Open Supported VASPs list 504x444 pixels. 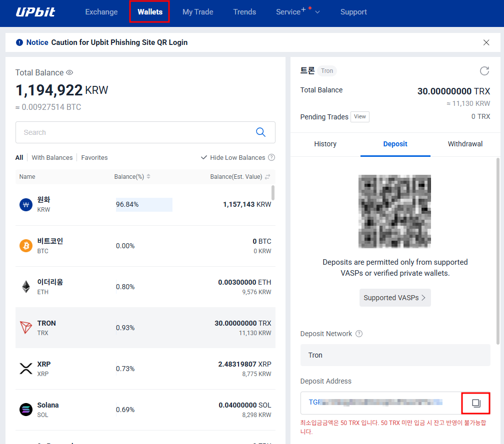tap(394, 298)
